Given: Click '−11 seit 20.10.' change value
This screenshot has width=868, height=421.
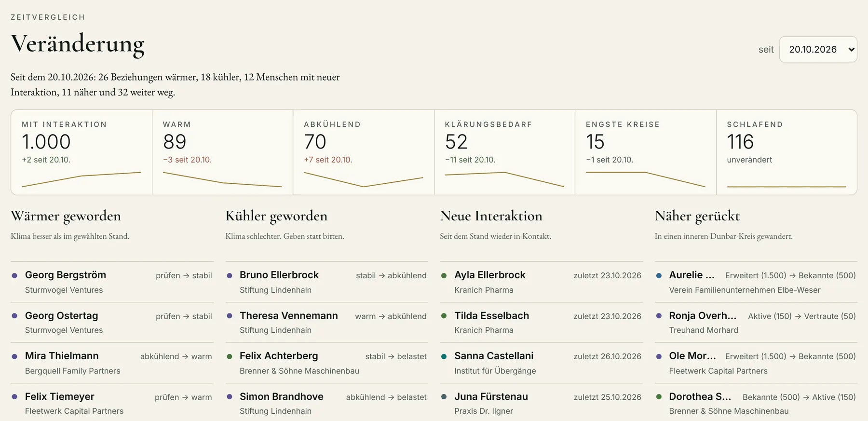Looking at the screenshot, I should (x=470, y=160).
